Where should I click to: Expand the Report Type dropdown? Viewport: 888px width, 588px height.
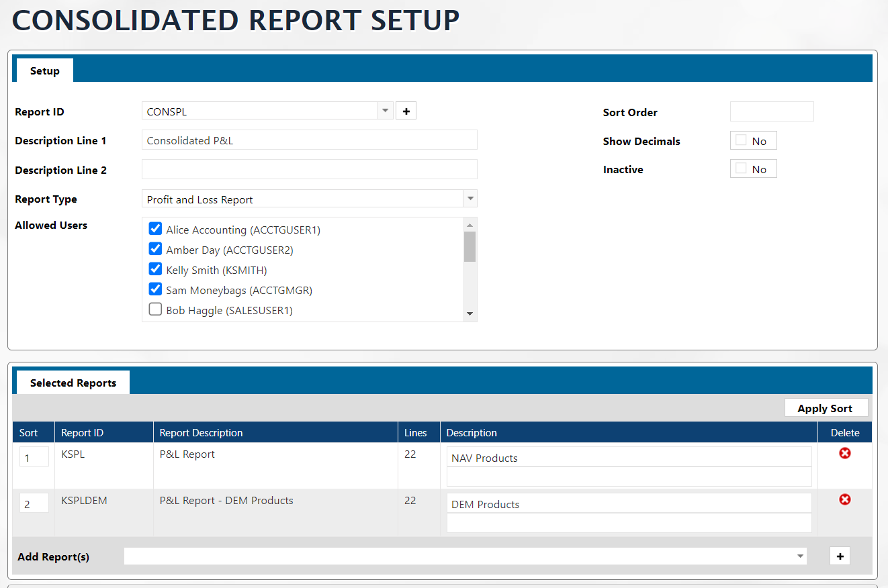pos(470,199)
